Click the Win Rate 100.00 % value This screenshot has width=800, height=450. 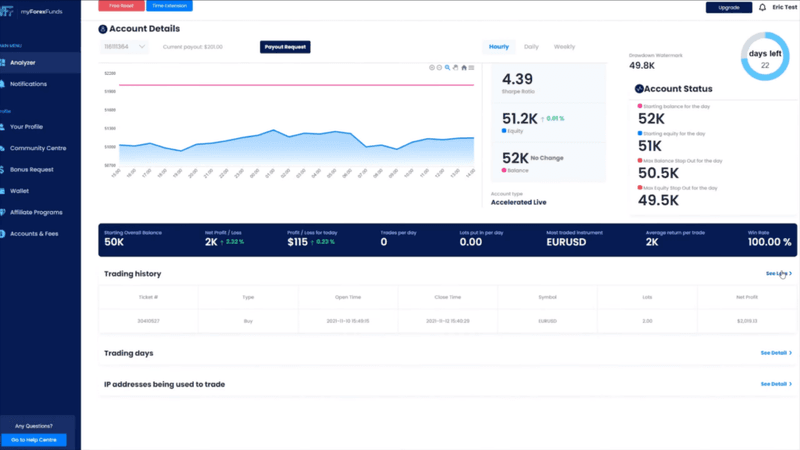(x=769, y=242)
